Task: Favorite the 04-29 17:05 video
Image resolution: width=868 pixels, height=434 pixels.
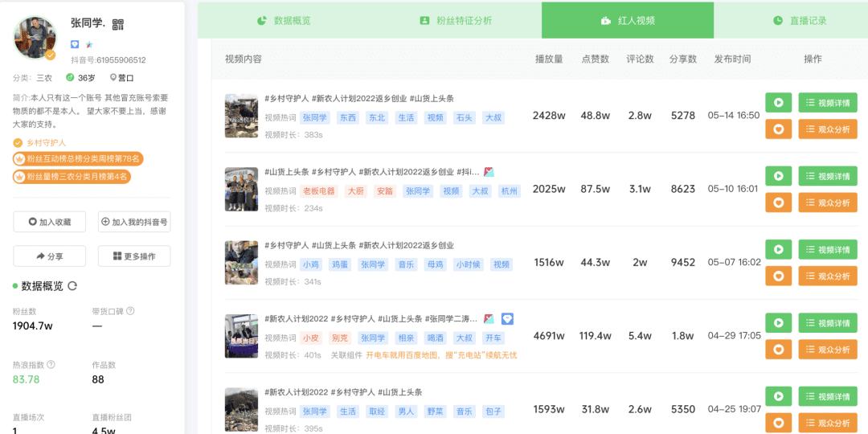Action: pos(779,350)
